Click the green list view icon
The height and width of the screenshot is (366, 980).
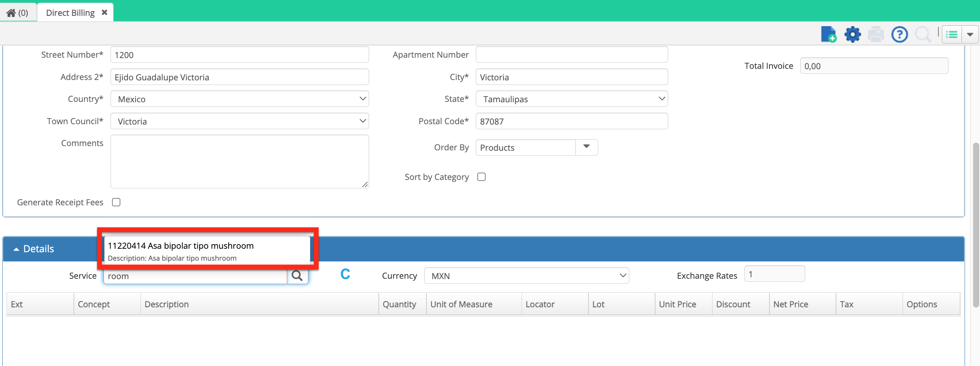(952, 35)
